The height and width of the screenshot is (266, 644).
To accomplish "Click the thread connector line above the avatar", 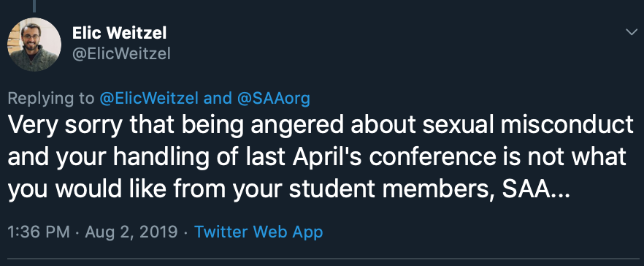I will point(34,6).
